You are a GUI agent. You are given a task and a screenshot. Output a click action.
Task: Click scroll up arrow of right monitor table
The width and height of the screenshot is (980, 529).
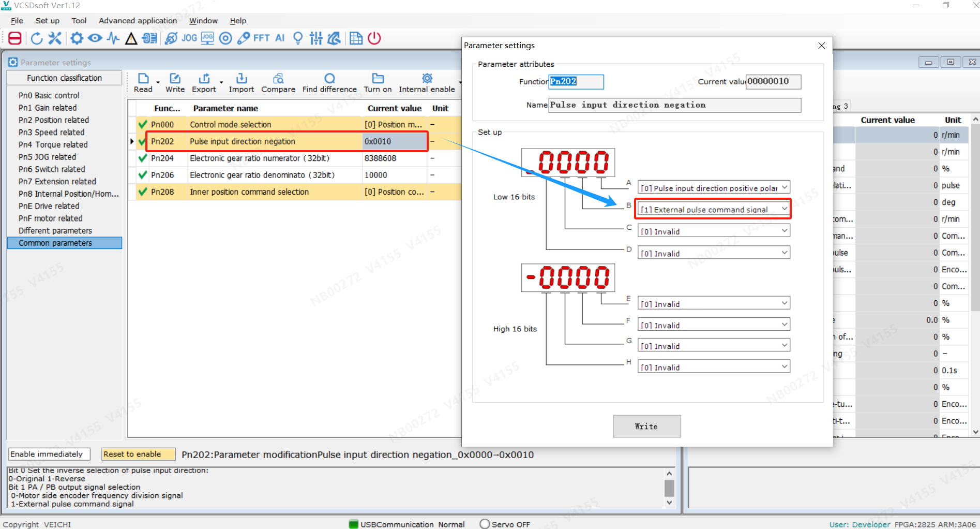pyautogui.click(x=975, y=120)
